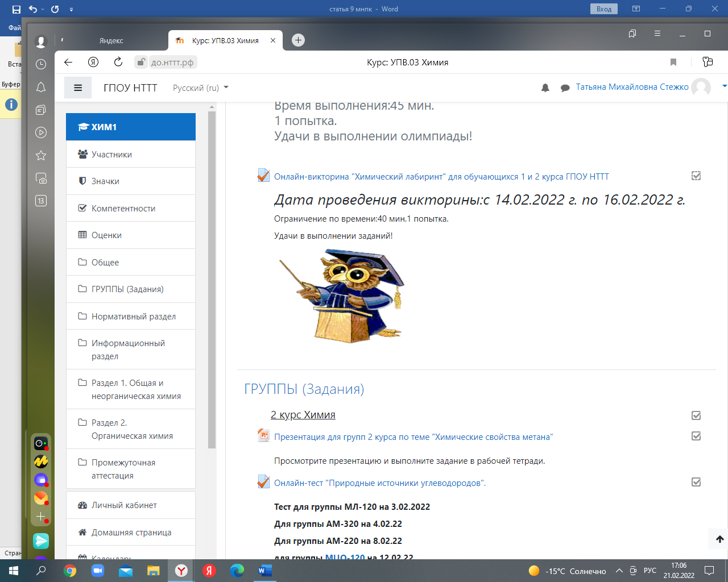Toggle the Moodle navigation drawer hamburger button
This screenshot has width=728, height=582.
[78, 88]
